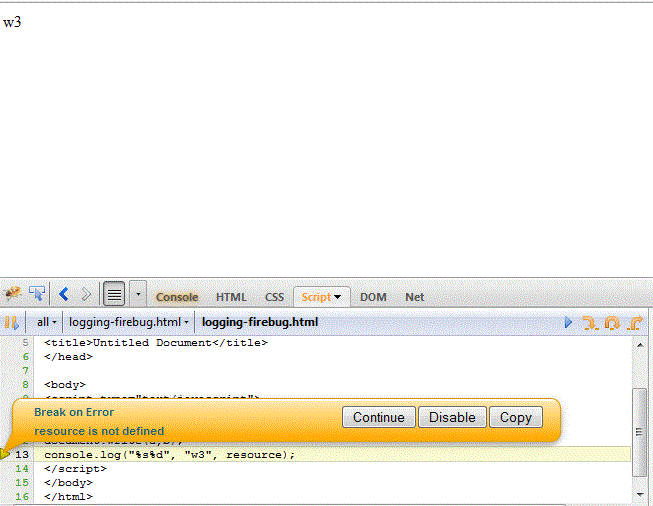
Task: Click the <title>Untitled Document</title> source line
Action: pyautogui.click(x=156, y=343)
